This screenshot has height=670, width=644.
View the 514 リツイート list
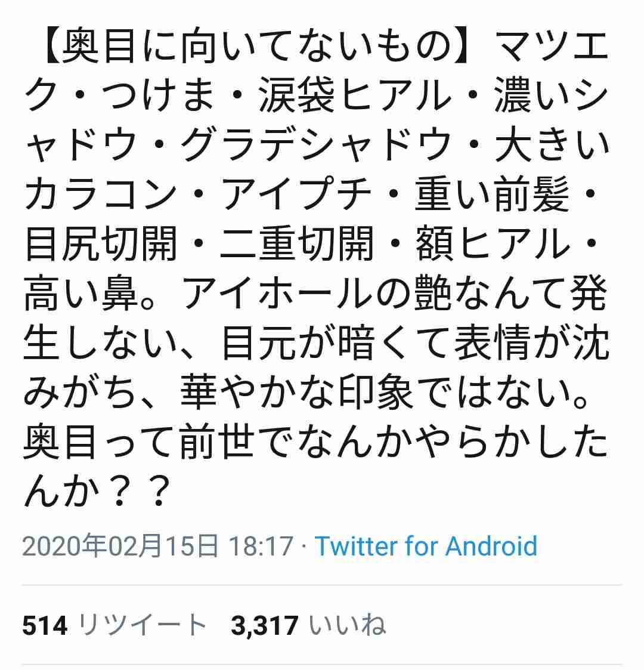pyautogui.click(x=114, y=626)
